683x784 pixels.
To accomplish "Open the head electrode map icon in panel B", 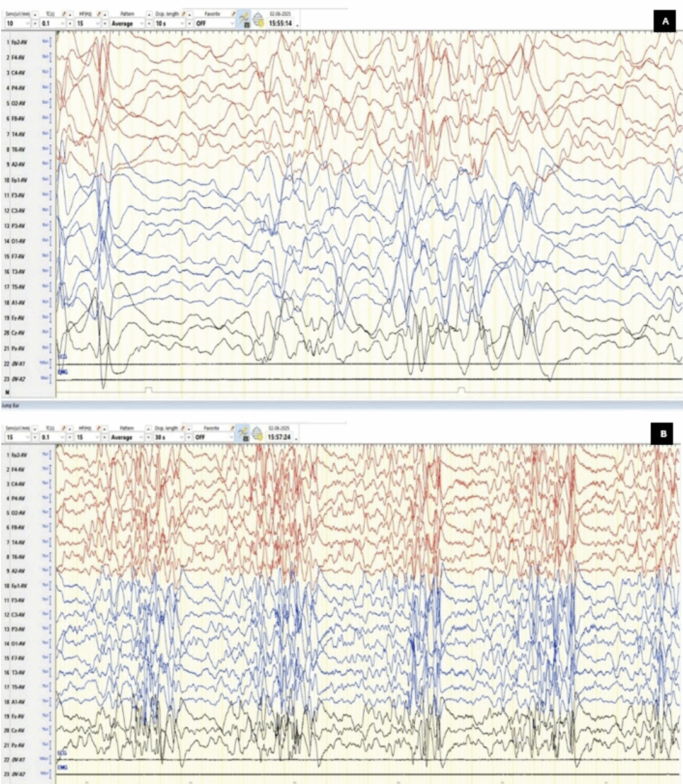I will tap(258, 434).
